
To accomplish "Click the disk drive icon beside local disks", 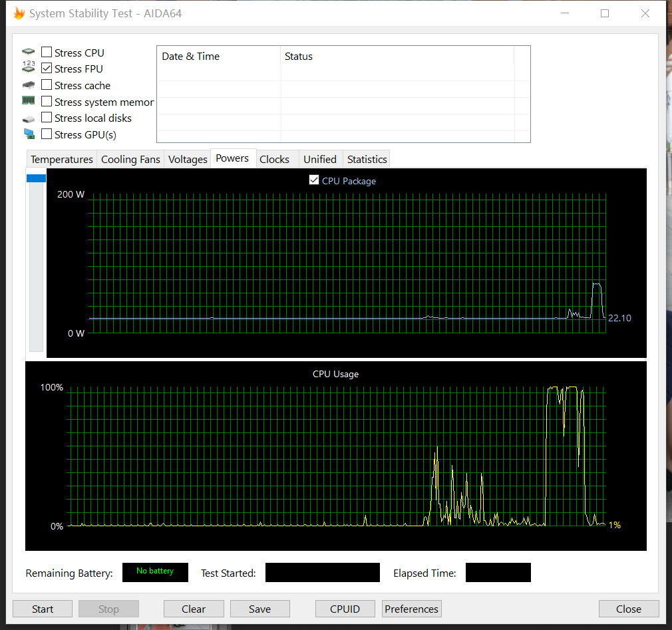I will click(28, 118).
